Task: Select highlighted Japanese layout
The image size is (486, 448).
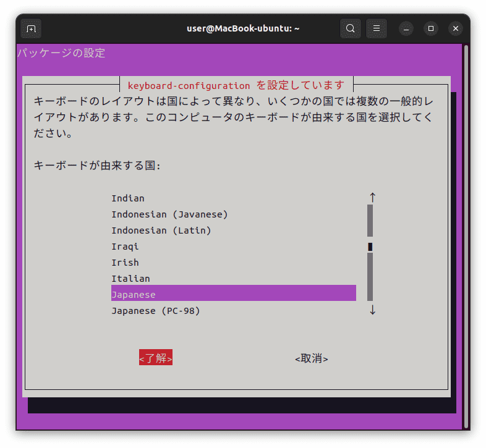Action: pyautogui.click(x=233, y=293)
